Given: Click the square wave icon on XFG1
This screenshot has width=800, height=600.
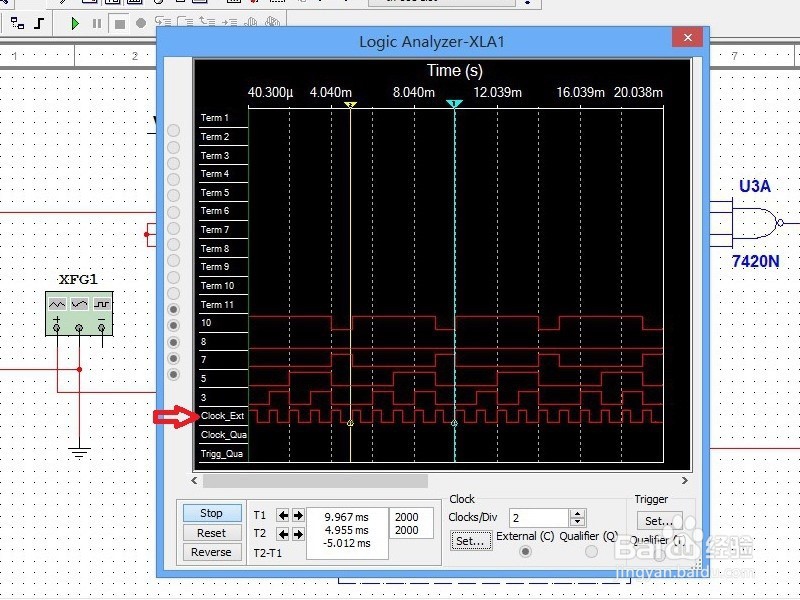Looking at the screenshot, I should click(x=102, y=305).
